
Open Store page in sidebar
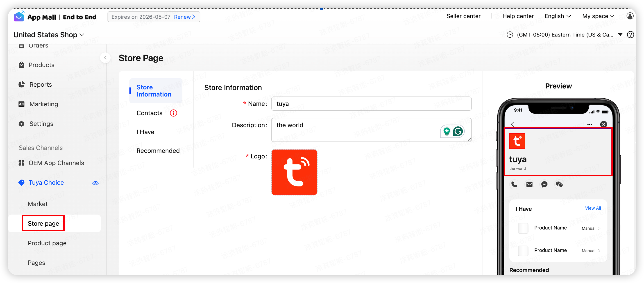[43, 223]
